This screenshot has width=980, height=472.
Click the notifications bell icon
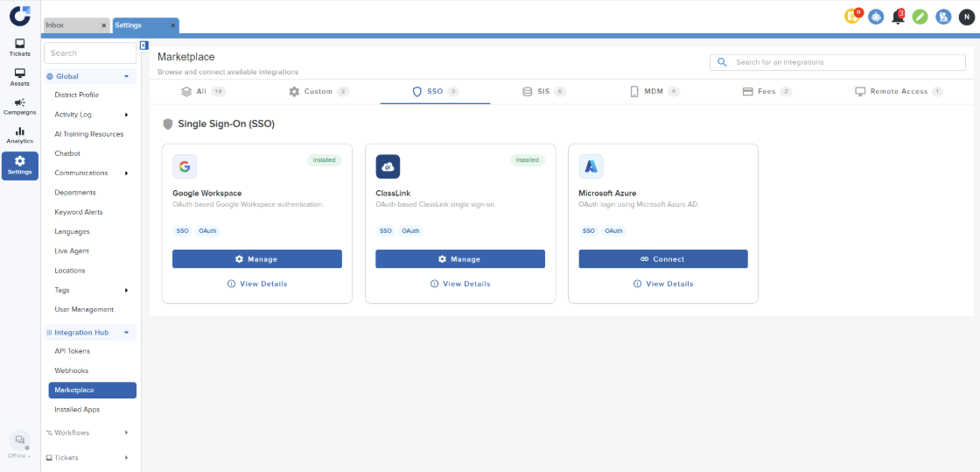pyautogui.click(x=898, y=17)
